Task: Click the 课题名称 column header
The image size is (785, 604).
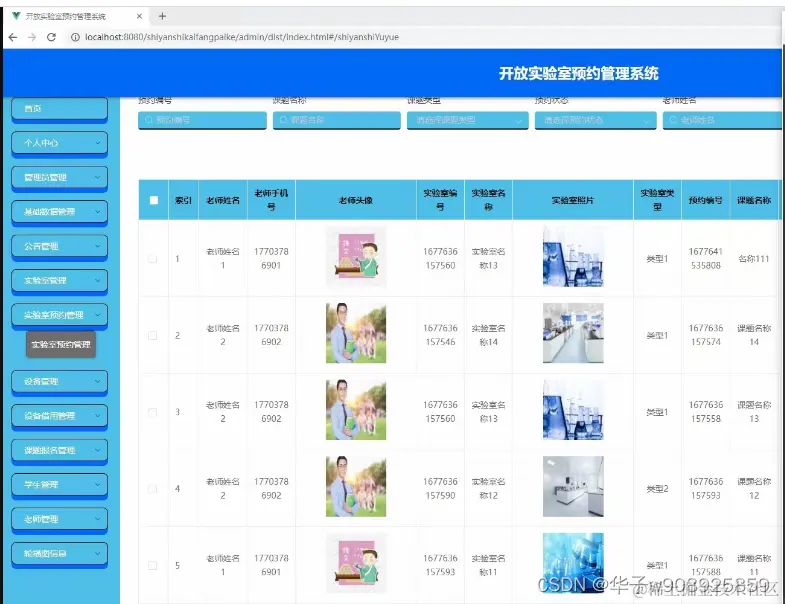Action: coord(754,200)
